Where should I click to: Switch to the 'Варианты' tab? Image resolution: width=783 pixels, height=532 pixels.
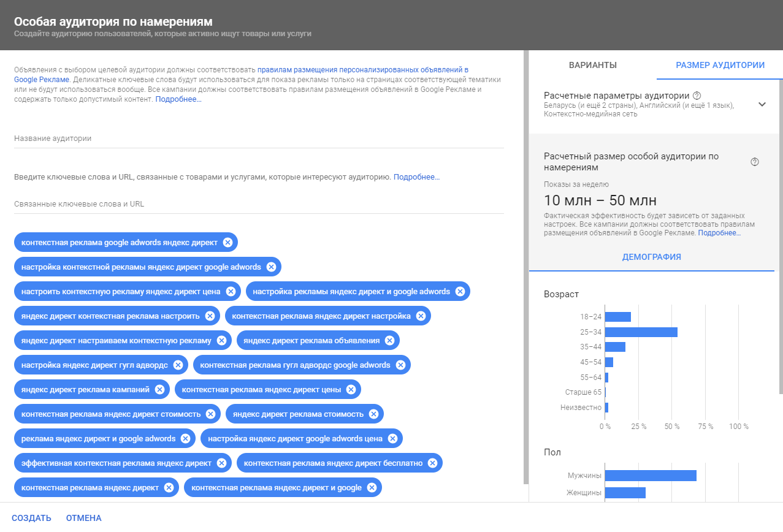coord(592,65)
